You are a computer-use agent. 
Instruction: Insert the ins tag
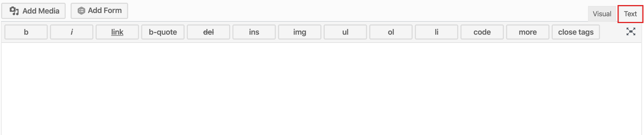click(x=254, y=32)
